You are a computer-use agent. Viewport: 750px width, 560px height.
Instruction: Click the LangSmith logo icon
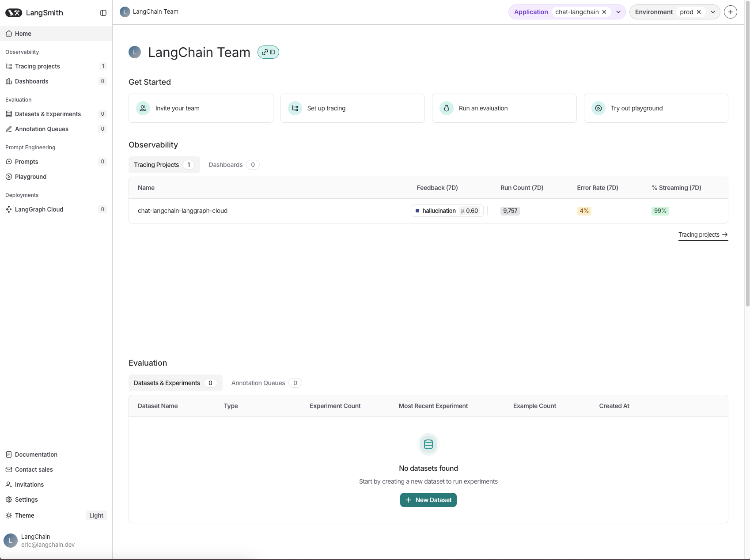pyautogui.click(x=14, y=13)
